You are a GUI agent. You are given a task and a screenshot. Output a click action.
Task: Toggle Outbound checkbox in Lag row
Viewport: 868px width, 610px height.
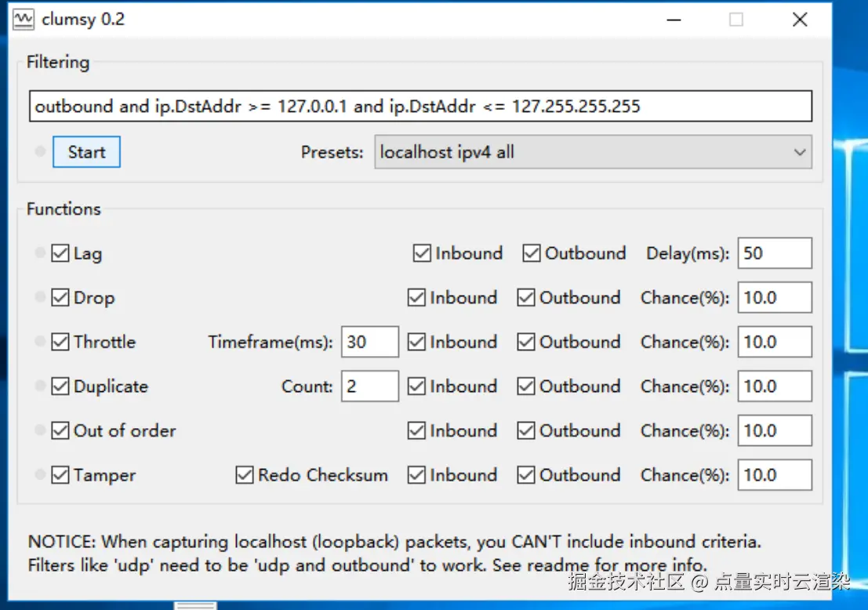(x=532, y=253)
